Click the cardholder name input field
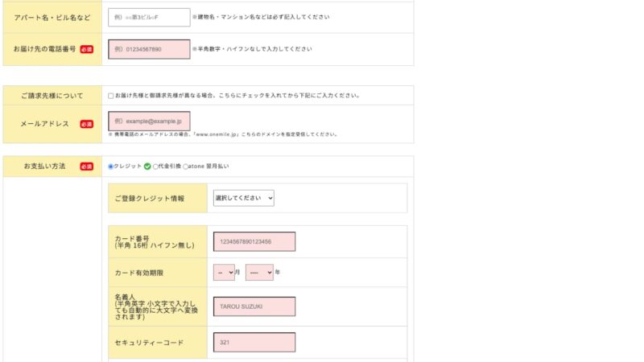Viewport: 644px width, 362px height. [x=254, y=306]
